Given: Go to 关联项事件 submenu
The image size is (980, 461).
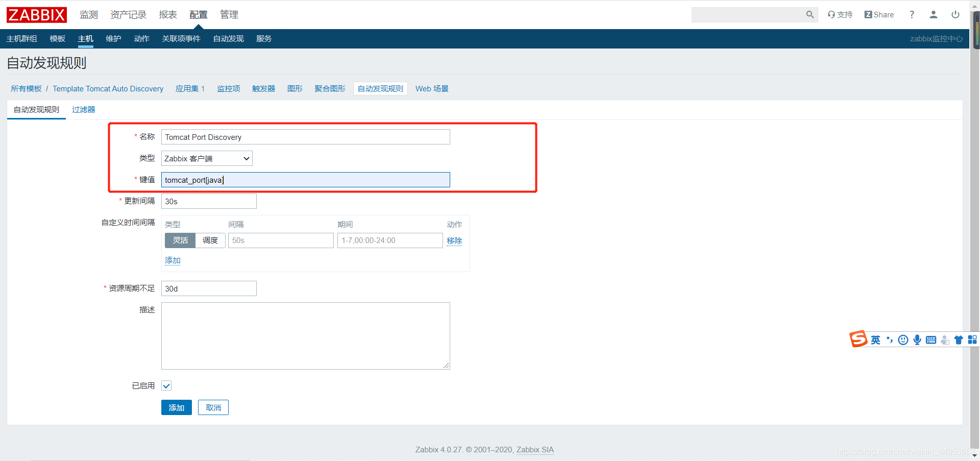Looking at the screenshot, I should point(181,39).
